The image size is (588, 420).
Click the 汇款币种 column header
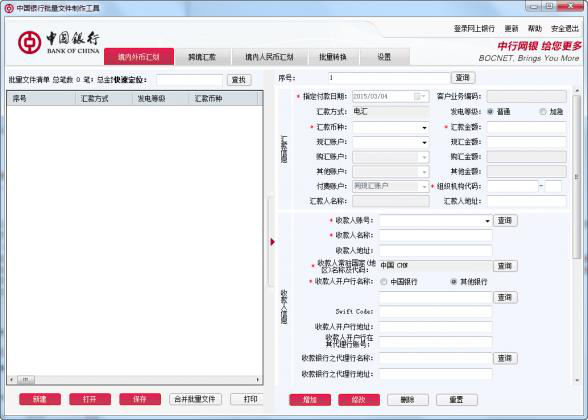tap(223, 99)
